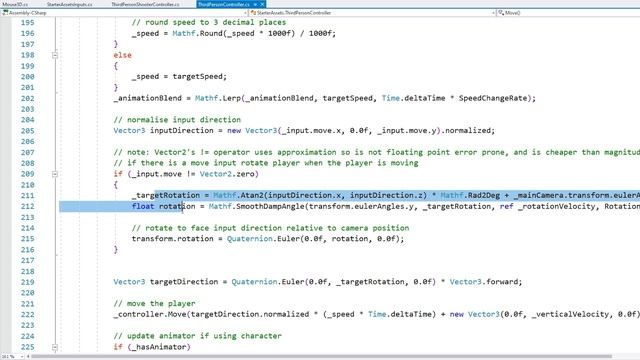Switch to the Mouse3D.cs tab

click(16, 4)
